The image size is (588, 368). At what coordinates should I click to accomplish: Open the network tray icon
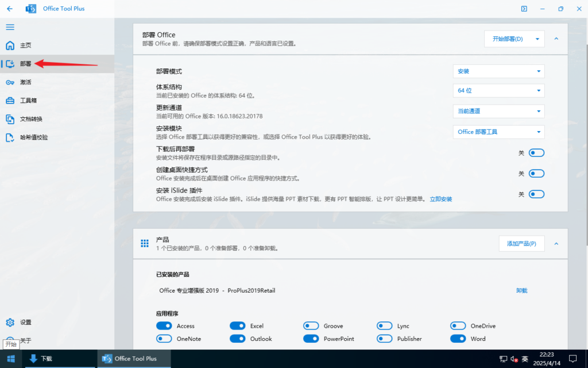(x=503, y=359)
